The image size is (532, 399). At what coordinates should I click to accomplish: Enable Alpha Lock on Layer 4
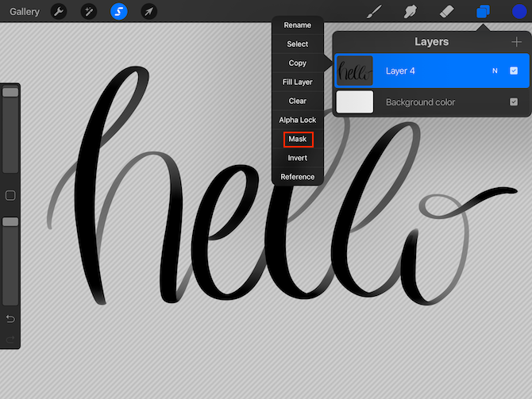click(298, 120)
